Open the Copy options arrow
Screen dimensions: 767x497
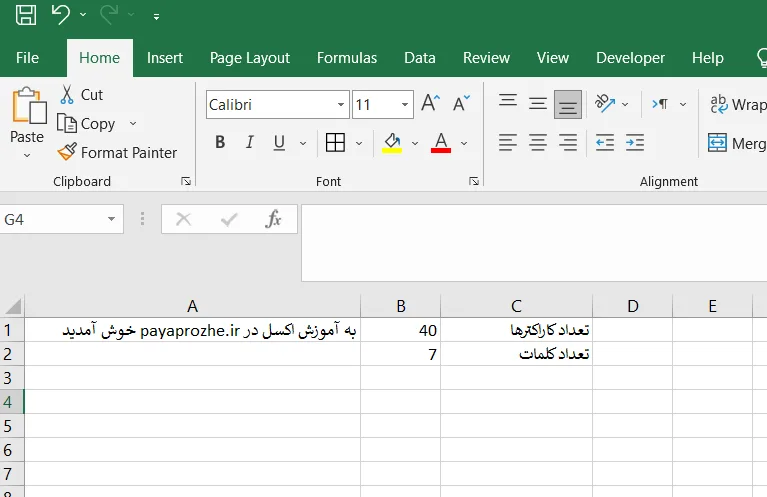pos(133,123)
